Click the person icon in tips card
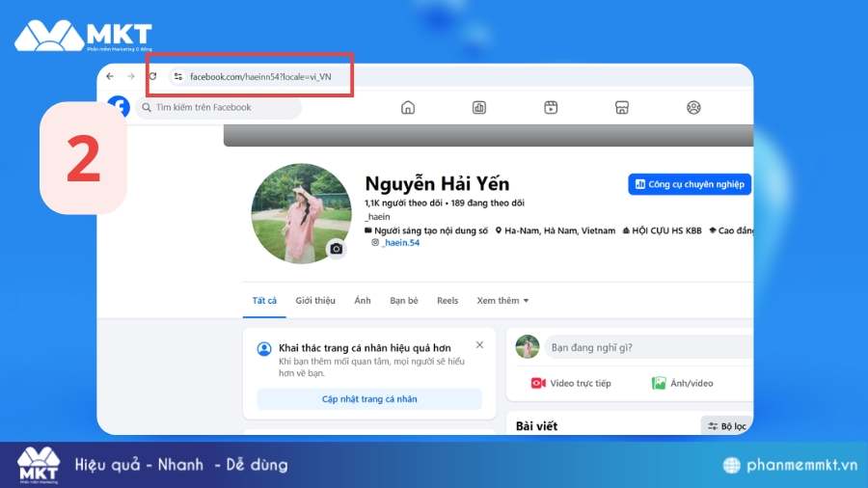This screenshot has height=488, width=868. tap(264, 348)
